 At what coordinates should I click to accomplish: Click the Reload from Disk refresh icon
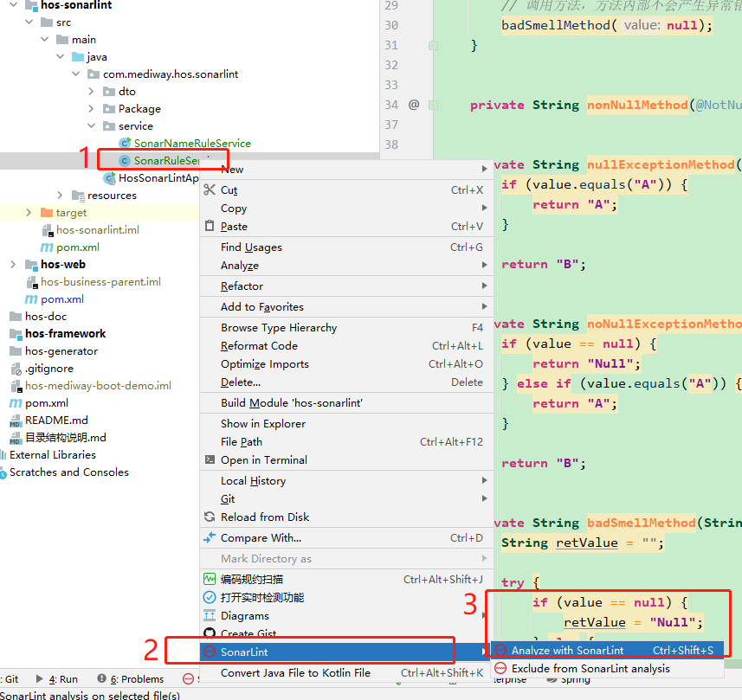pyautogui.click(x=210, y=516)
